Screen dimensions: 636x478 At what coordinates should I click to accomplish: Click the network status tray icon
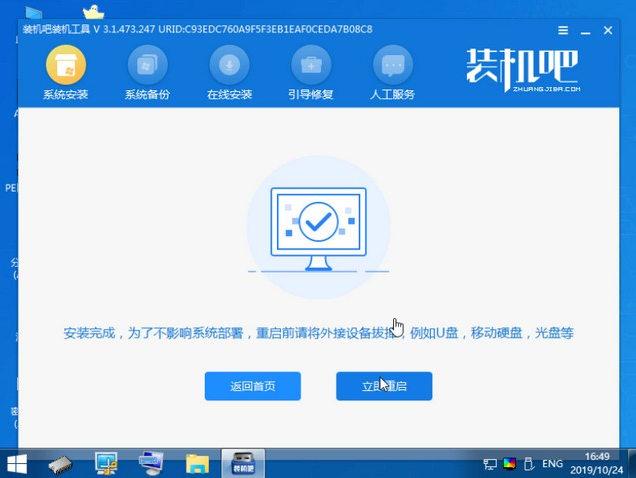coord(490,464)
